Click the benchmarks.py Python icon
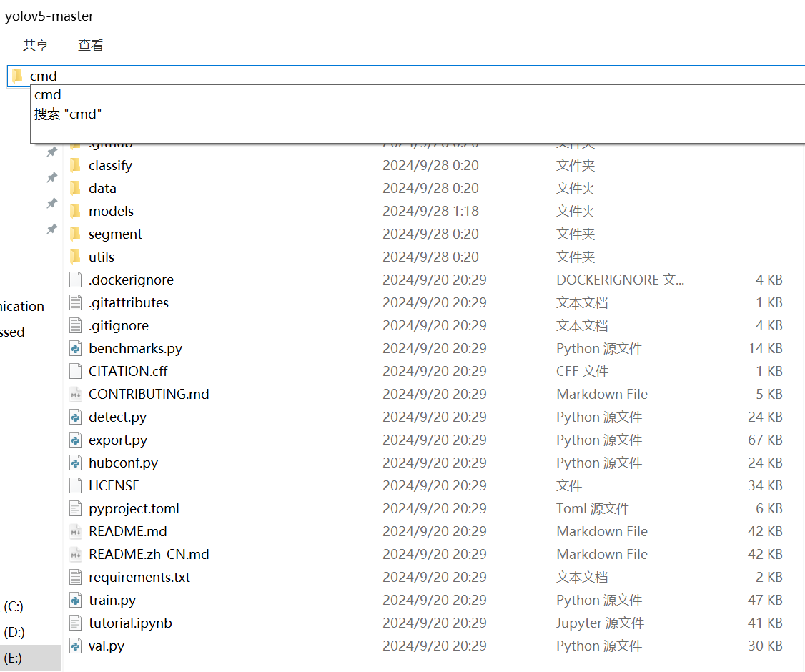805x672 pixels. tap(76, 348)
